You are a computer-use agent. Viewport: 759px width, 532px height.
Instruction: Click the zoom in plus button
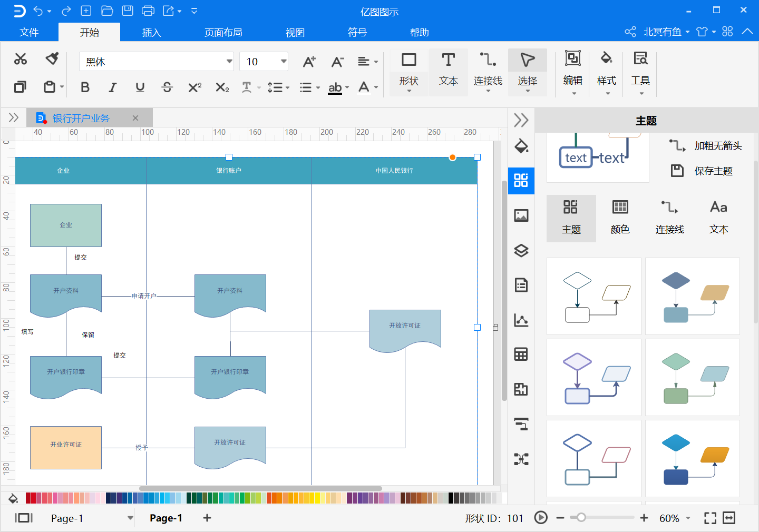point(644,518)
